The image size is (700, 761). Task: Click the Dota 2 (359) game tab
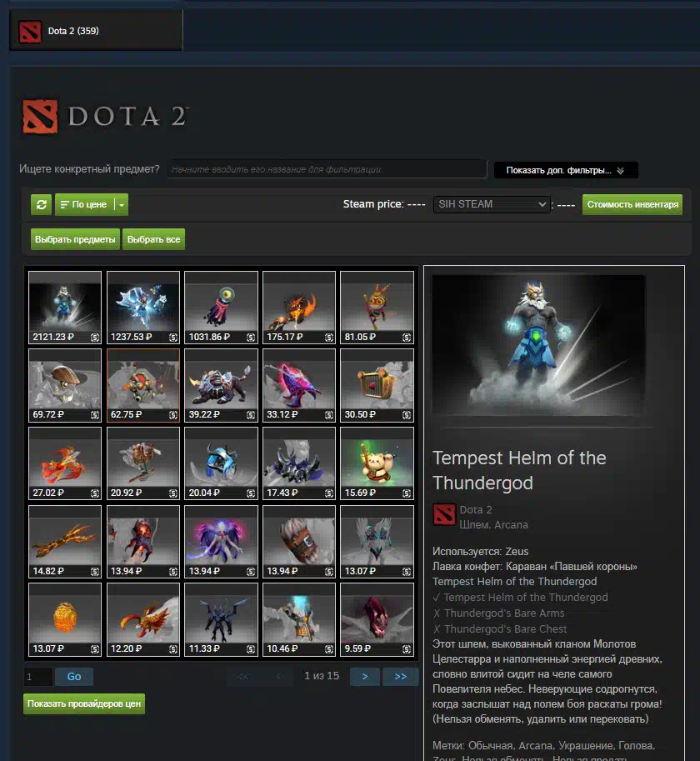coord(96,31)
